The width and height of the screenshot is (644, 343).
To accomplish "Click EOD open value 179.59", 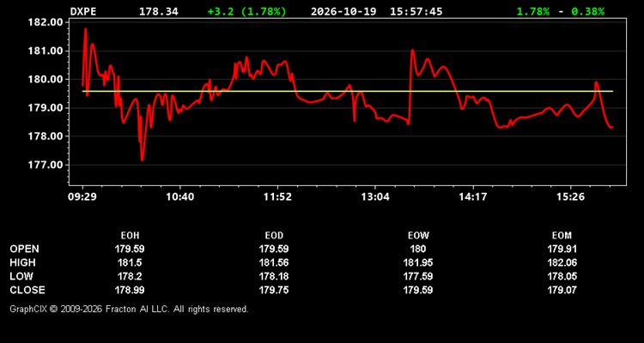I will (x=274, y=249).
